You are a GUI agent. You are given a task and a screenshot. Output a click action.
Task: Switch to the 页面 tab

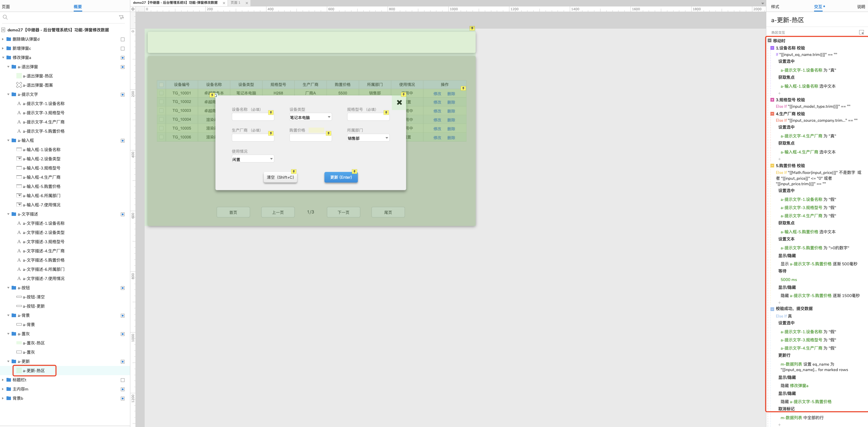(6, 6)
